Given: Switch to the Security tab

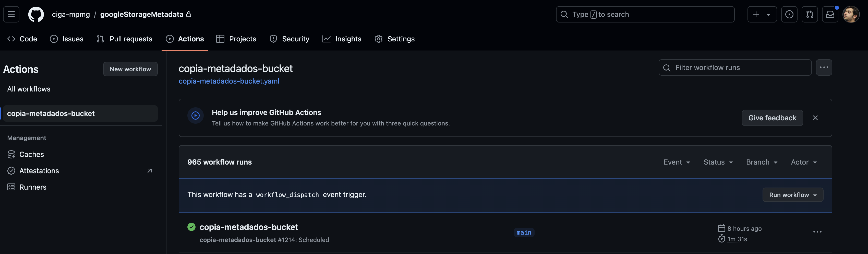Looking at the screenshot, I should 290,39.
